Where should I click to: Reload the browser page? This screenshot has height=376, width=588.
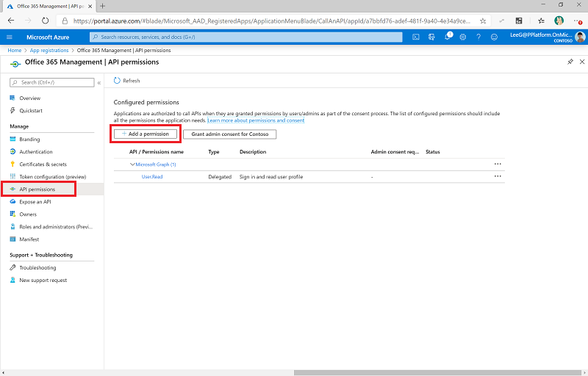45,21
